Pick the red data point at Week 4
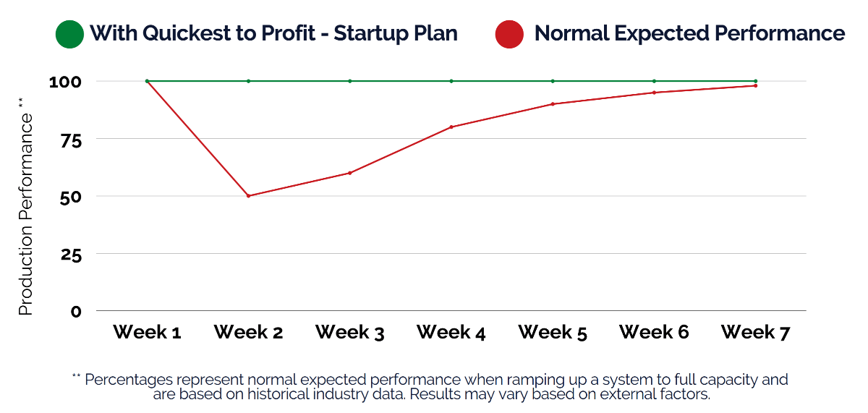 coord(451,127)
